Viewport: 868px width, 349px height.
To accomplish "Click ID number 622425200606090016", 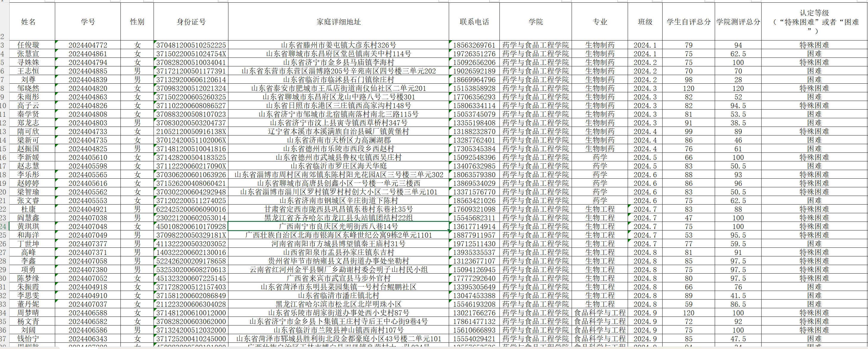I will tap(191, 209).
